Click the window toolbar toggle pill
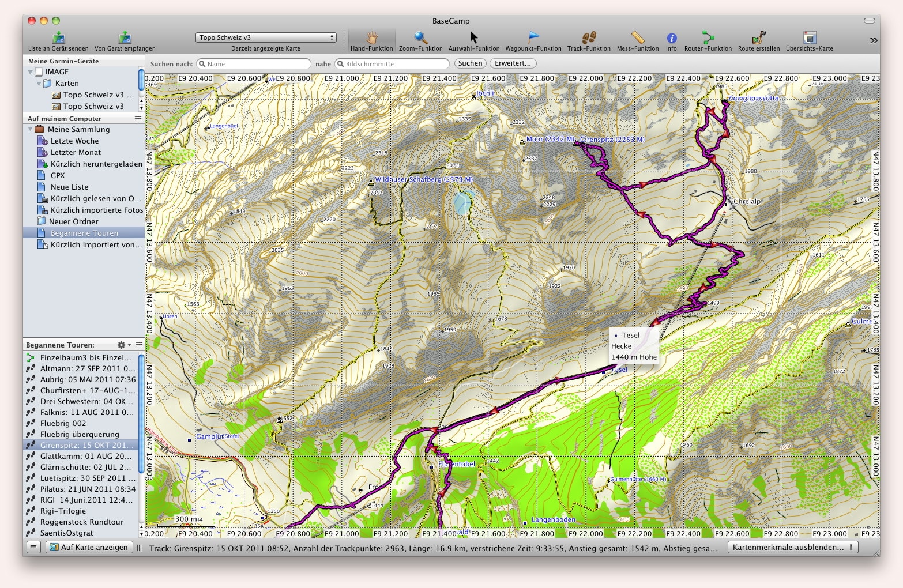The width and height of the screenshot is (903, 588). pos(870,21)
